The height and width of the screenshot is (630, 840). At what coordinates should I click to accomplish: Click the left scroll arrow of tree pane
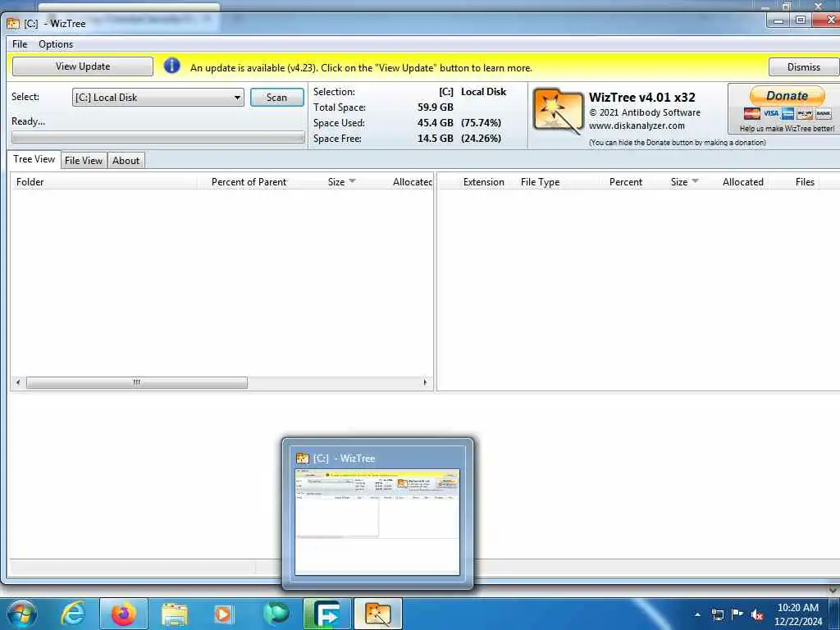pos(18,382)
